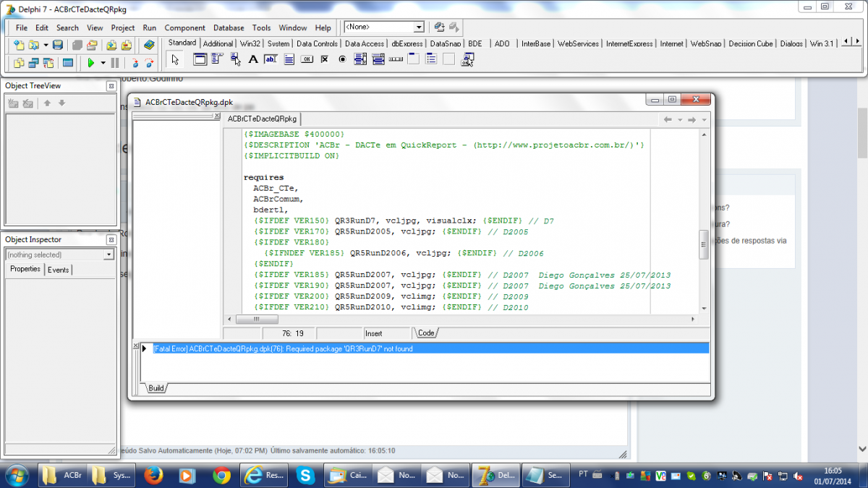Click the View Form toolbar icon

33,63
